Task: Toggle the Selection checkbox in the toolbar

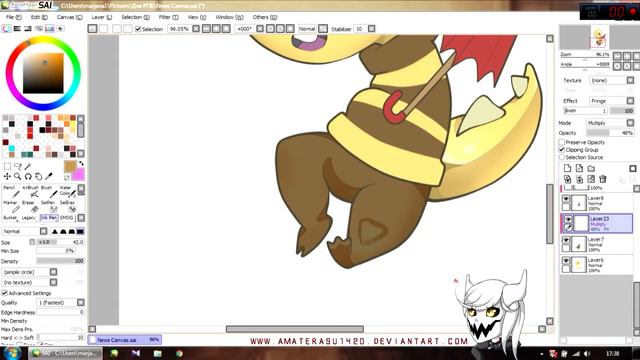Action: [138, 29]
